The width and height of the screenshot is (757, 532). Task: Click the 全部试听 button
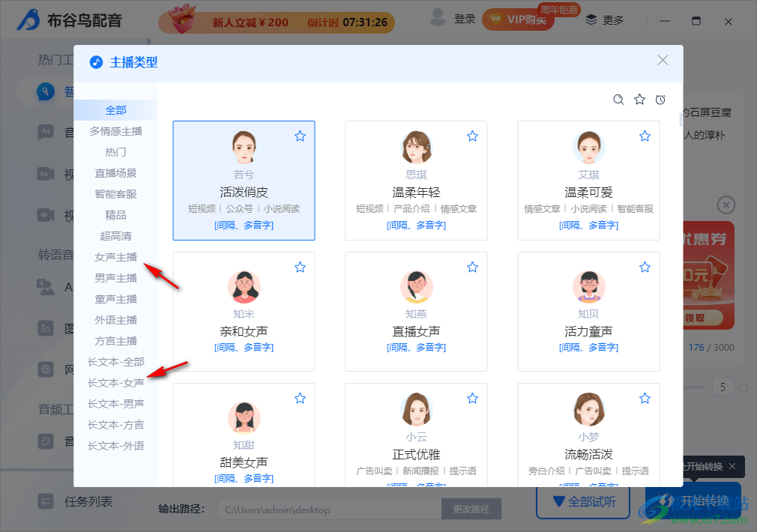pyautogui.click(x=583, y=501)
